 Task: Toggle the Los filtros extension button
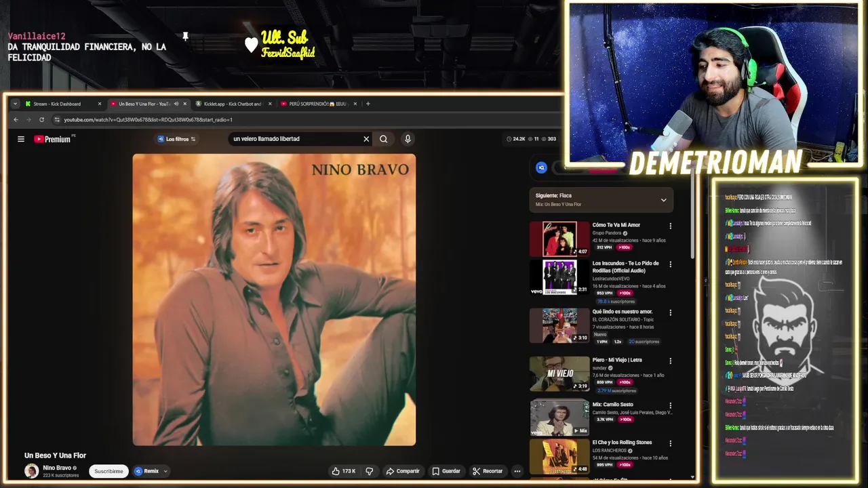(176, 139)
